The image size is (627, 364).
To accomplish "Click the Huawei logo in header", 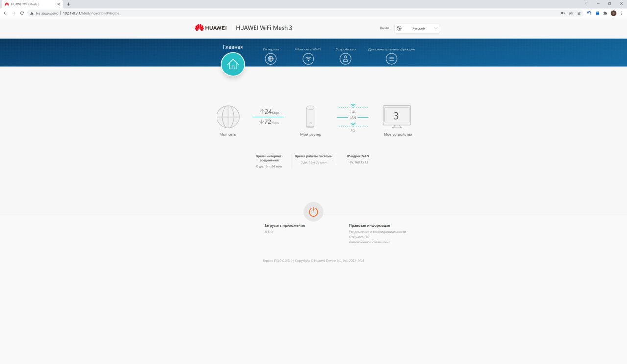I will coord(211,28).
